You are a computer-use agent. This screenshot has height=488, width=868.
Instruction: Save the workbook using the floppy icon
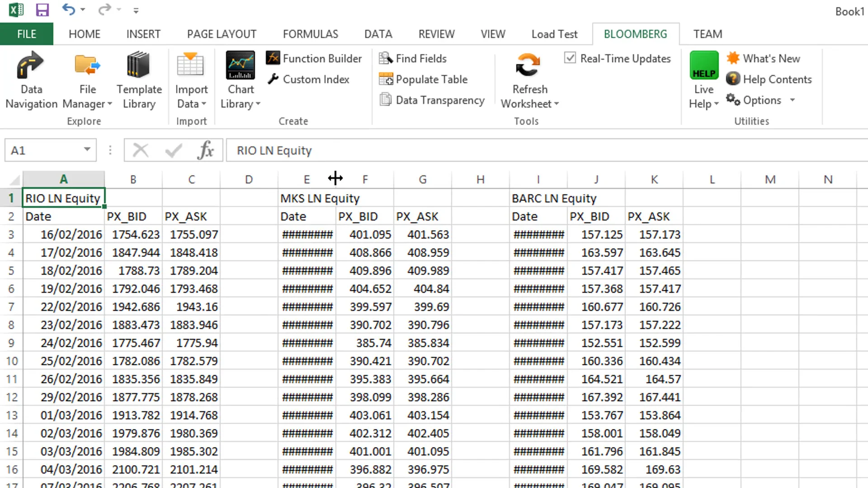[x=42, y=10]
